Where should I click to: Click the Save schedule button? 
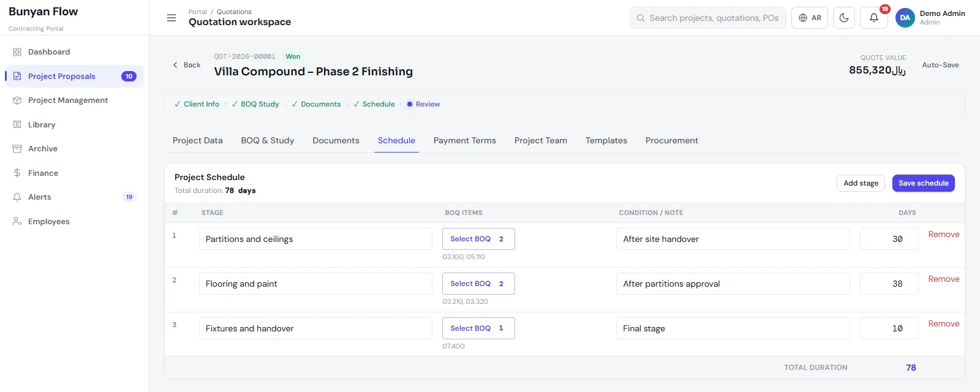pyautogui.click(x=923, y=183)
